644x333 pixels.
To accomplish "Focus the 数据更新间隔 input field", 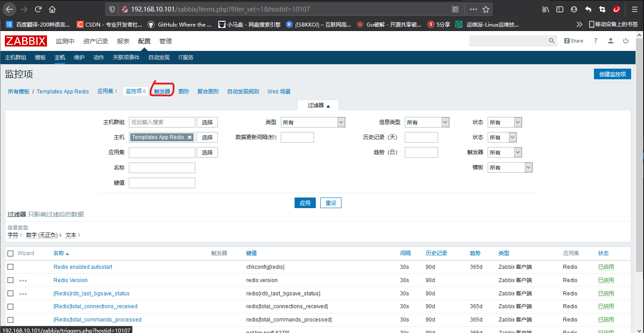I will tap(297, 137).
